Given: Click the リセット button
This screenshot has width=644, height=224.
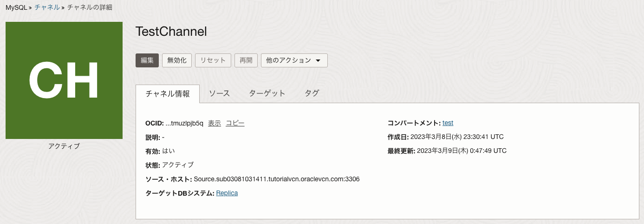Looking at the screenshot, I should [213, 60].
